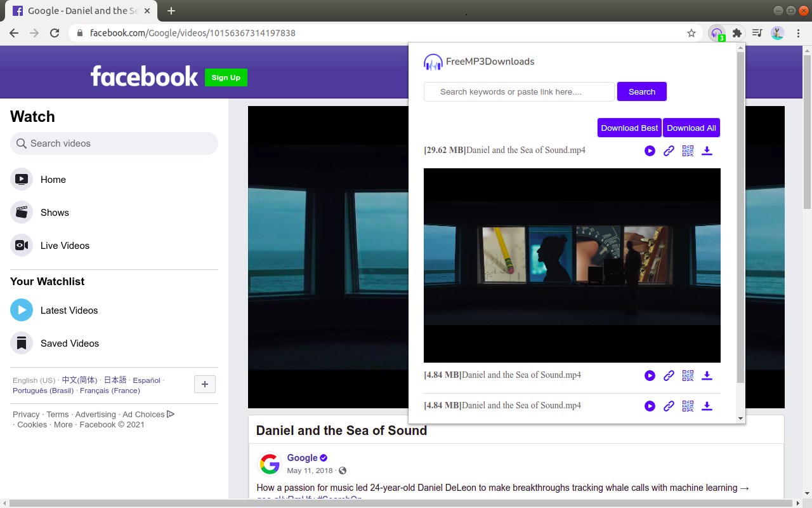
Task: Open the media control toolbar button
Action: coord(757,33)
